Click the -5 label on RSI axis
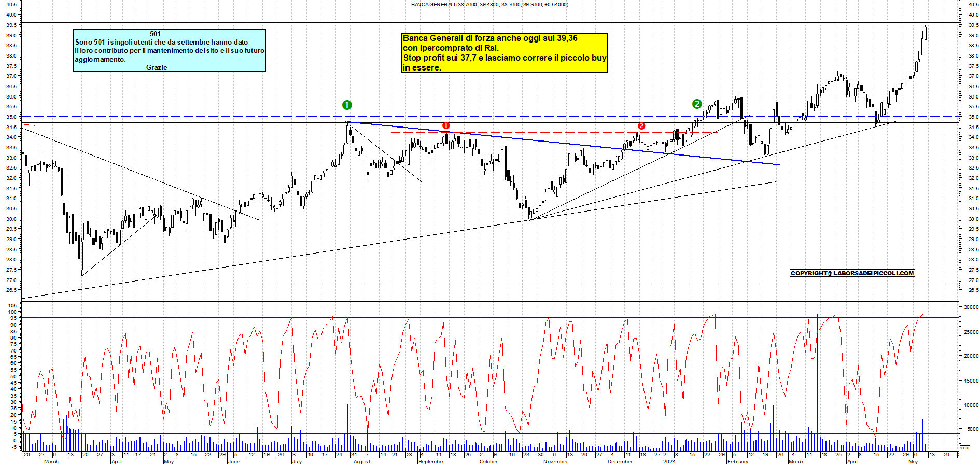This screenshot has width=980, height=464. click(x=15, y=447)
